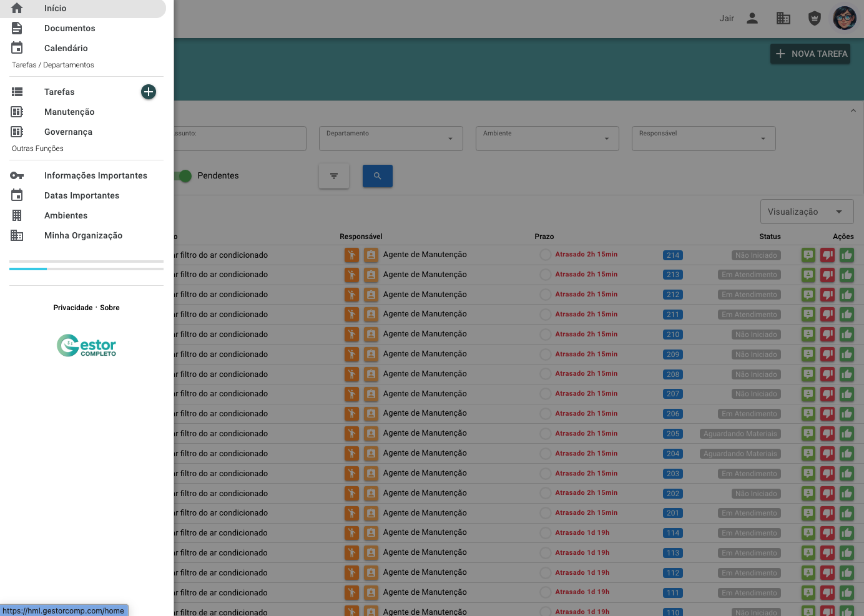Image resolution: width=864 pixels, height=616 pixels.
Task: Click the user profile icon next to Jair
Action: [752, 18]
